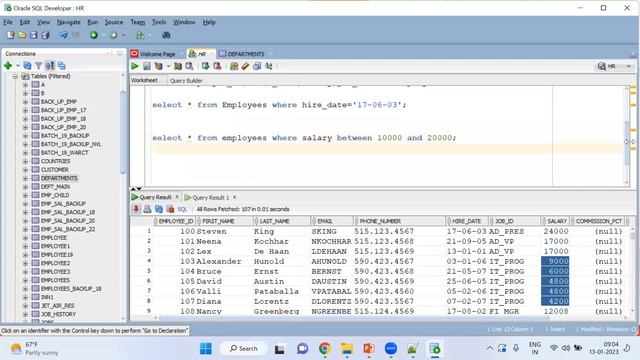Screen dimensions: 640x360
Task: Click the highlighted salary cell 9000
Action: point(555,262)
